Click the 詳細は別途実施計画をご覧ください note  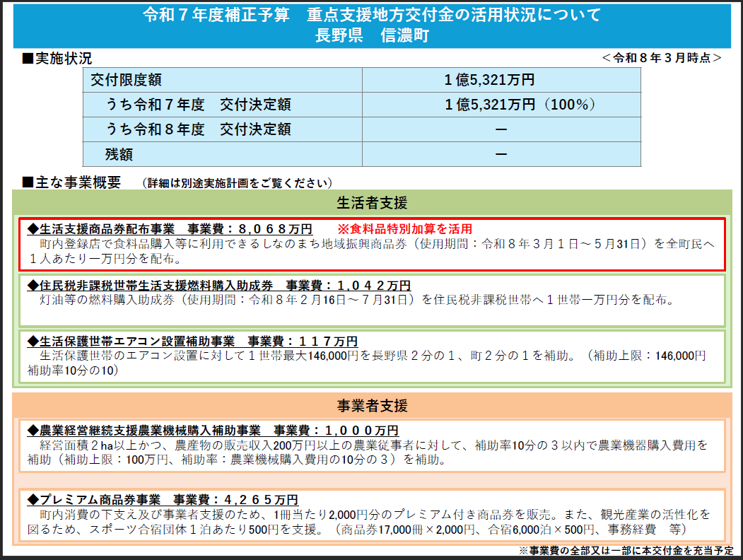tap(237, 183)
